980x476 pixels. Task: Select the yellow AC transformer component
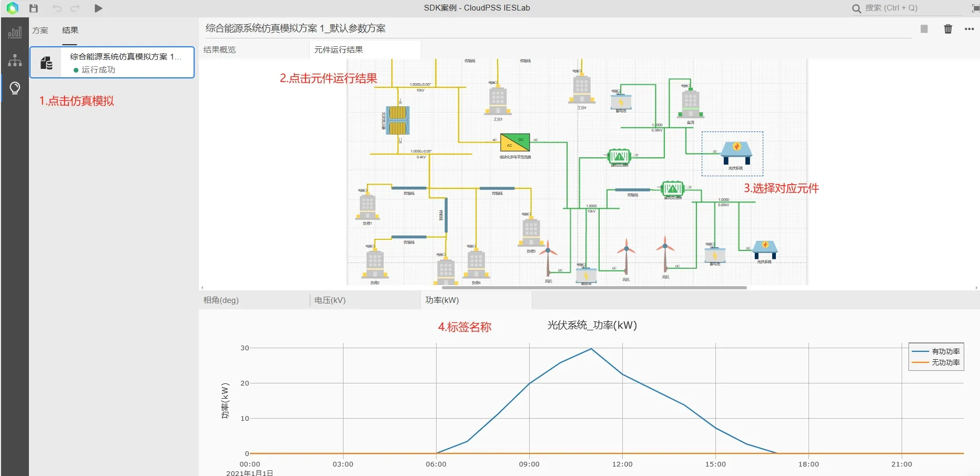click(x=397, y=120)
